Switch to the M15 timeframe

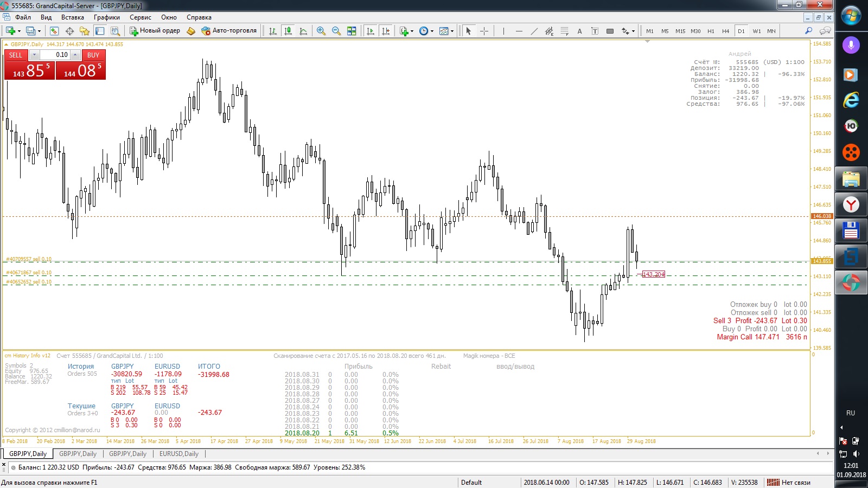tap(680, 31)
